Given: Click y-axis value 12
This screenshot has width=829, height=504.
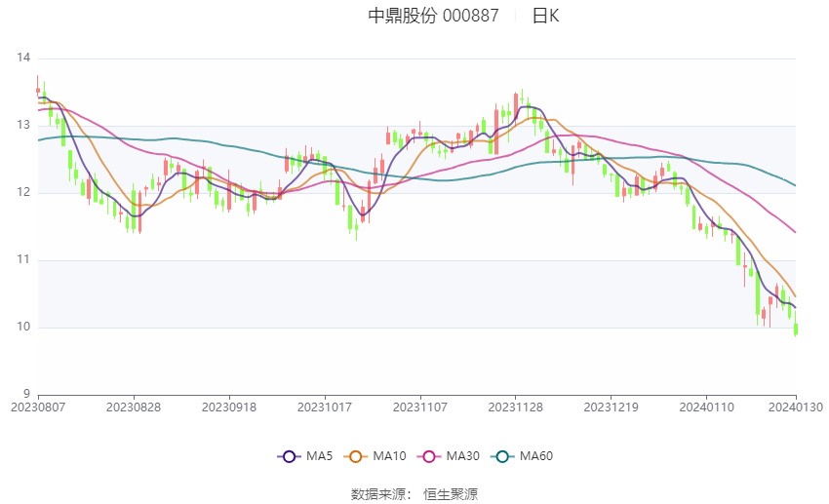Looking at the screenshot, I should 23,192.
